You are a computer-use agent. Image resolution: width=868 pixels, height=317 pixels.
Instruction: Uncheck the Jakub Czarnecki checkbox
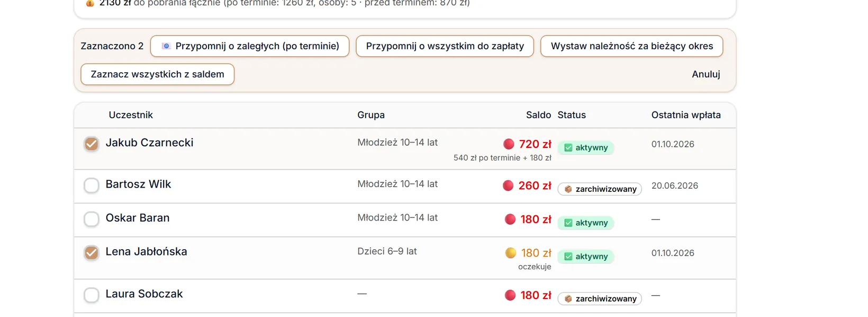point(92,144)
